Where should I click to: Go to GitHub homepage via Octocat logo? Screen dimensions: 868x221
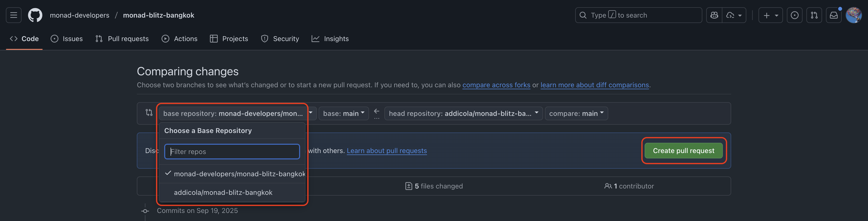pyautogui.click(x=35, y=15)
